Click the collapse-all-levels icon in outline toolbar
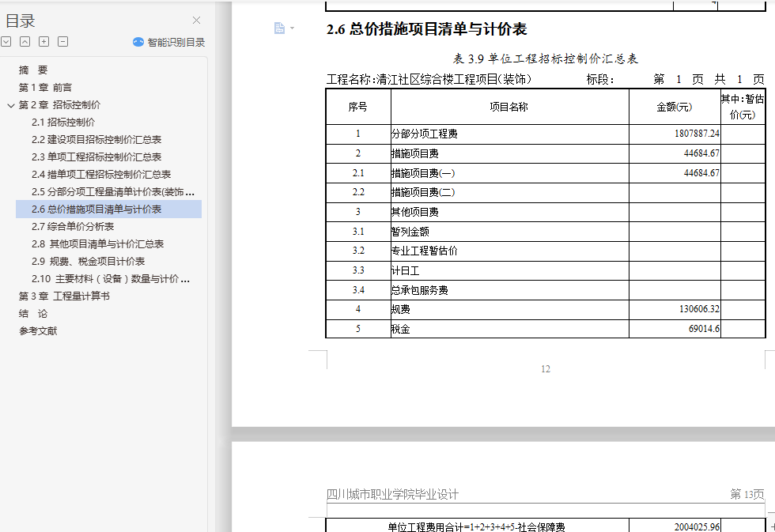 tap(25, 42)
